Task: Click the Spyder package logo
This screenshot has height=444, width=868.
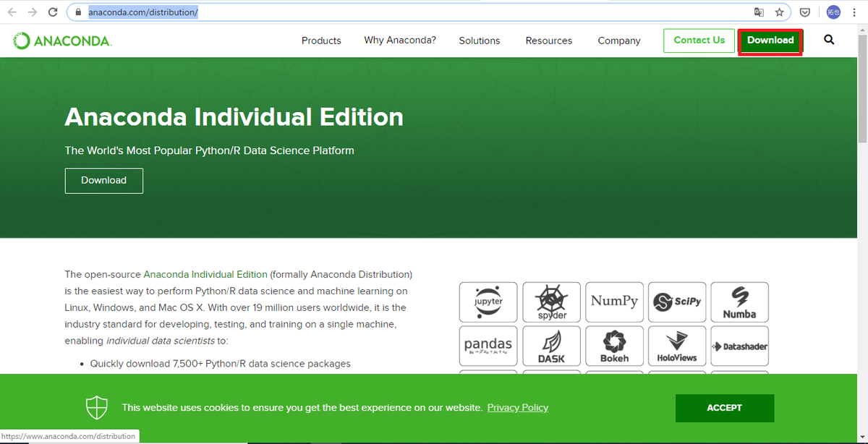Action: (551, 302)
